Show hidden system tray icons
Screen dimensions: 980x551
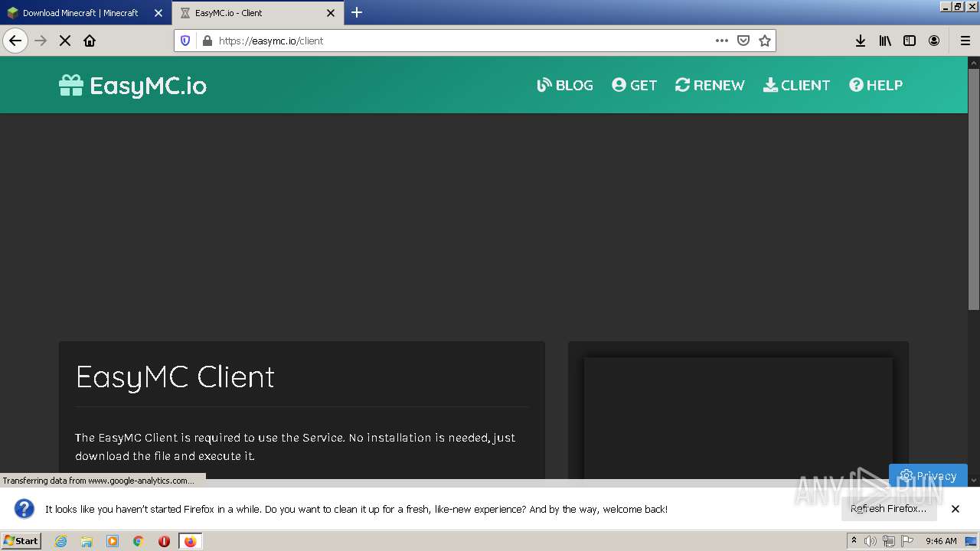(x=854, y=541)
